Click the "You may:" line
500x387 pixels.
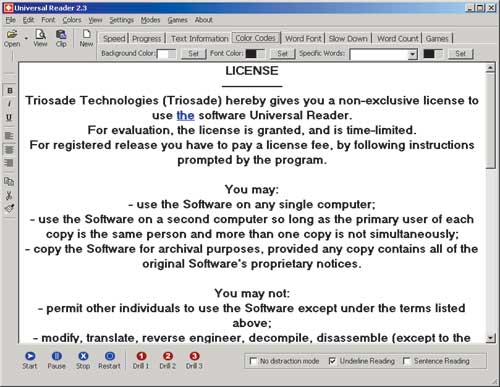(x=252, y=190)
